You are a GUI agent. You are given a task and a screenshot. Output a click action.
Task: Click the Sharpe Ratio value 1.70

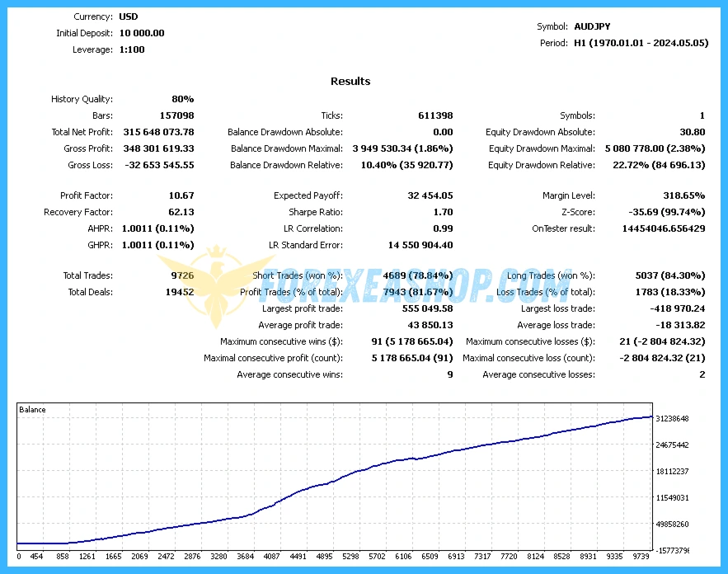[x=443, y=212]
